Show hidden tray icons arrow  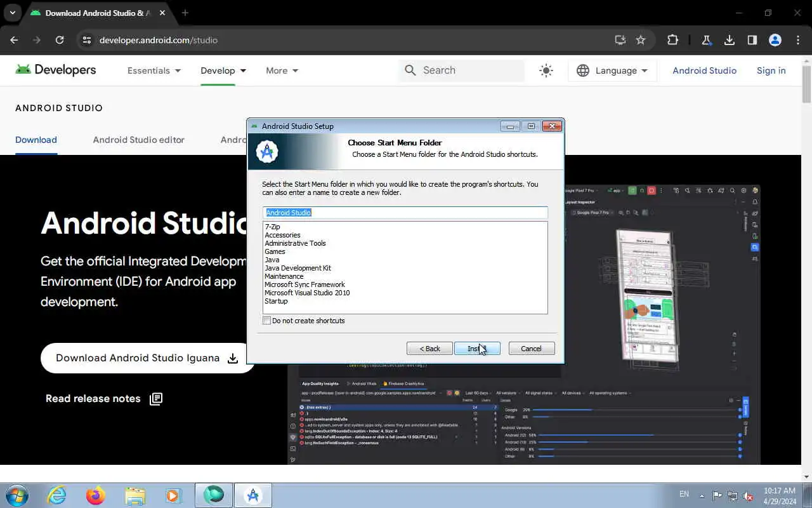(702, 496)
